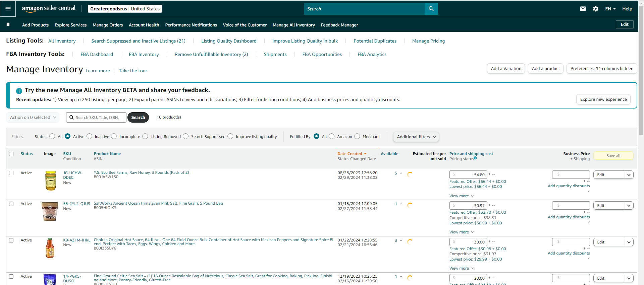This screenshot has height=285, width=644.
Task: Open Y.S. Eco Bee Farms honey thumbnail
Action: [51, 181]
